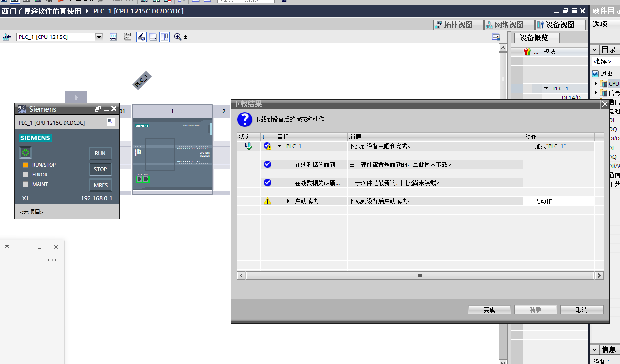The width and height of the screenshot is (620, 364).
Task: Click the canvas vertical scrollbar up arrow
Action: pyautogui.click(x=503, y=48)
